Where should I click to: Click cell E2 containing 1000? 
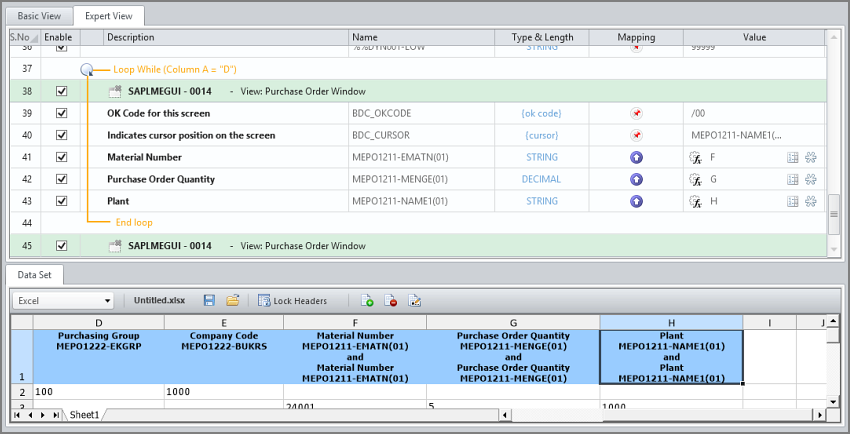pyautogui.click(x=224, y=392)
